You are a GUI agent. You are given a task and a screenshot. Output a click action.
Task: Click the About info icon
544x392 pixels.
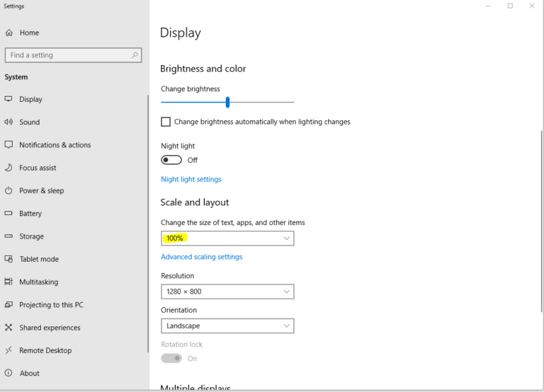8,374
